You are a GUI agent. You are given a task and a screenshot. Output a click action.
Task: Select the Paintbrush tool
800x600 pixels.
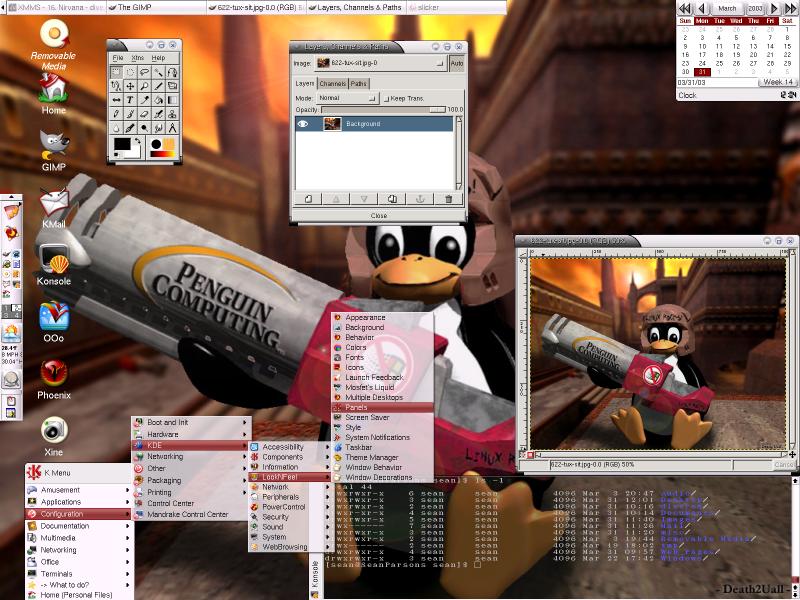click(x=130, y=114)
